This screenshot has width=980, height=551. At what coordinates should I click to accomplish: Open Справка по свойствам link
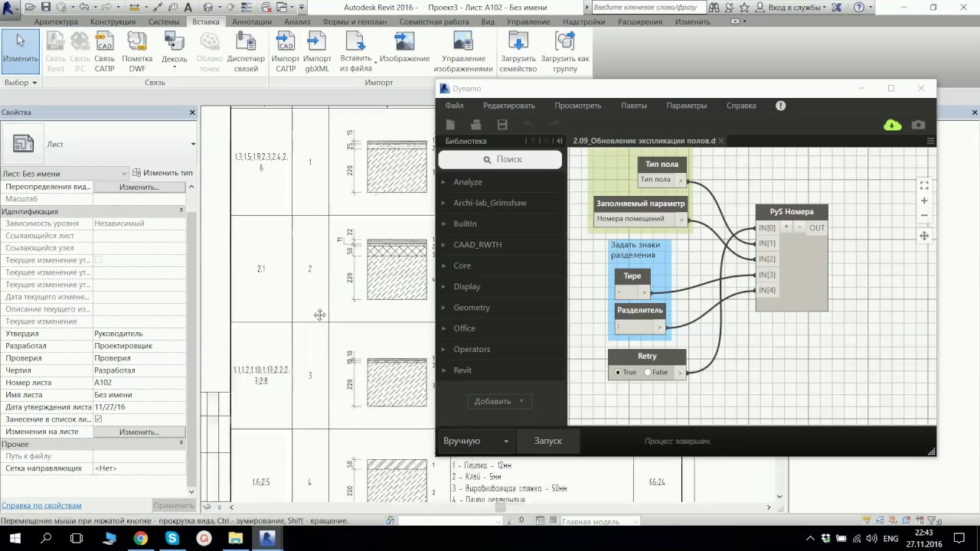41,505
